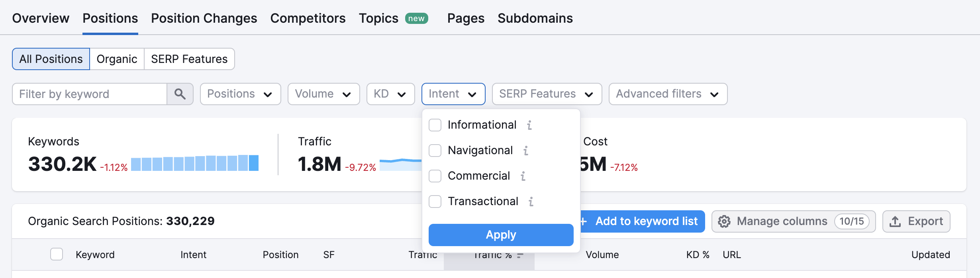Click the URL column header
Image resolution: width=980 pixels, height=278 pixels.
click(x=732, y=255)
